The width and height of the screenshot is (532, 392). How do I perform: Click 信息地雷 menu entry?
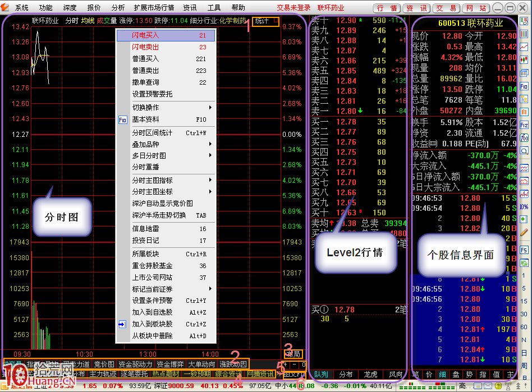point(166,229)
